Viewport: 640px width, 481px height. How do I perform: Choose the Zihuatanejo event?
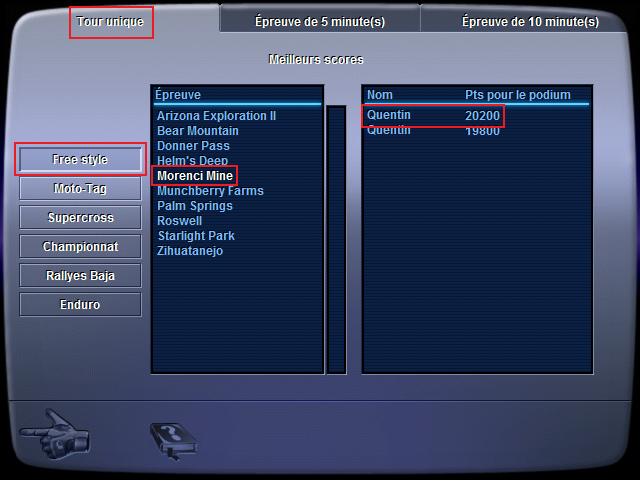pyautogui.click(x=190, y=251)
